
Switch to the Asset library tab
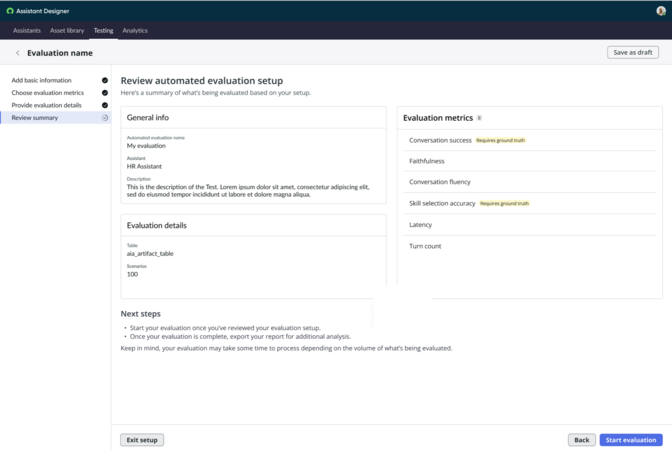[x=67, y=30]
